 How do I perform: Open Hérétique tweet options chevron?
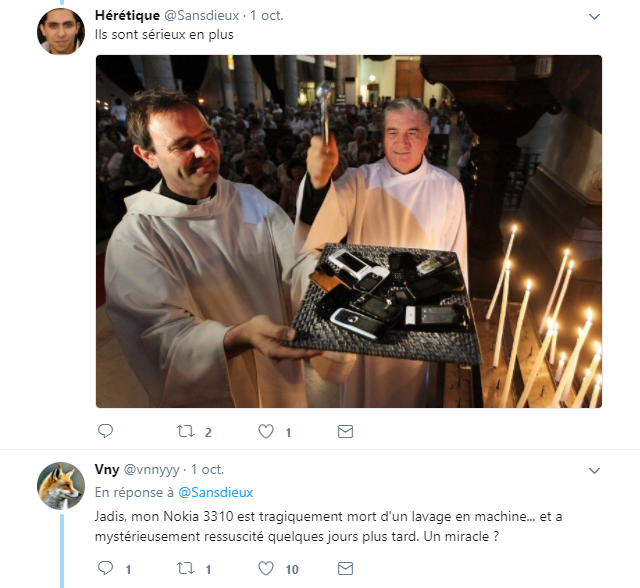coord(594,17)
